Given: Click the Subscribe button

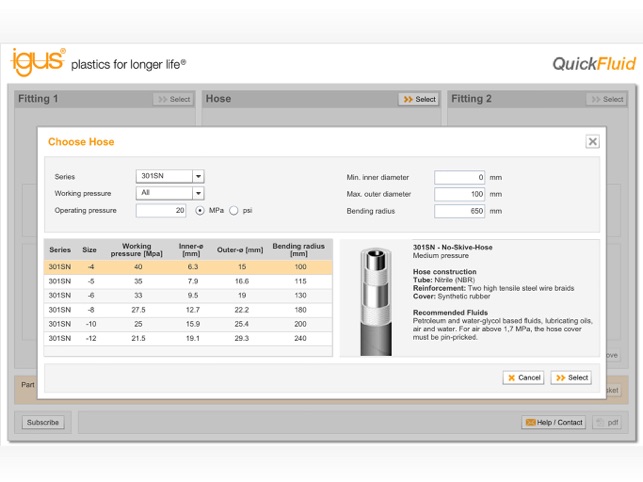Looking at the screenshot, I should pyautogui.click(x=43, y=423).
